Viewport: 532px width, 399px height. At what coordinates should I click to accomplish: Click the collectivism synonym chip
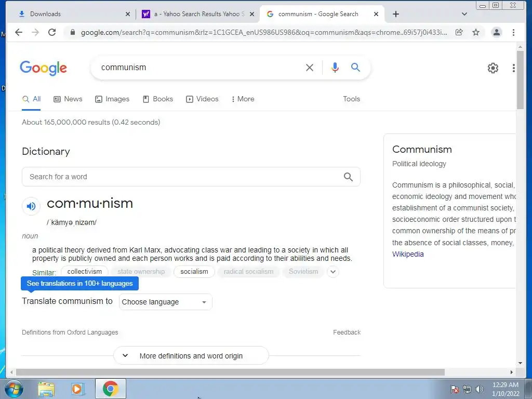click(x=85, y=272)
